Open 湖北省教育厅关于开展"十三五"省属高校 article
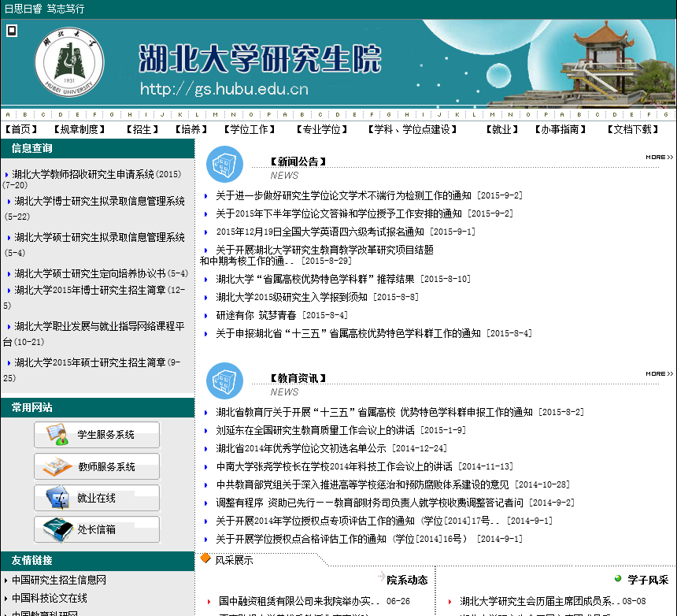 (374, 412)
